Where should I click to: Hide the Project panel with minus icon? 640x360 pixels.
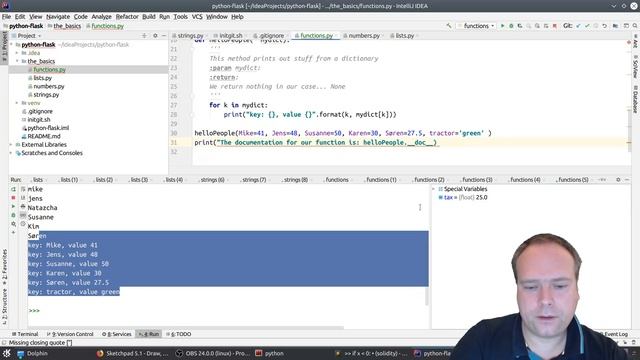tap(164, 36)
